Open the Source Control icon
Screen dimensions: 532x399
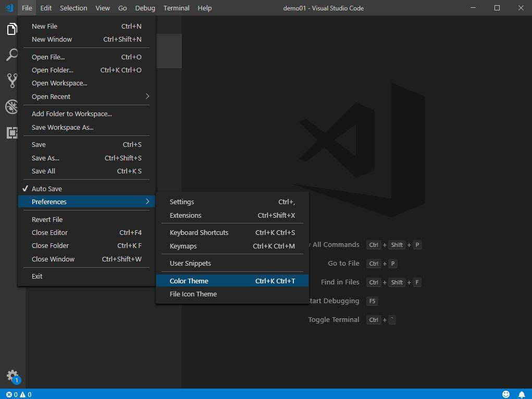tap(11, 81)
